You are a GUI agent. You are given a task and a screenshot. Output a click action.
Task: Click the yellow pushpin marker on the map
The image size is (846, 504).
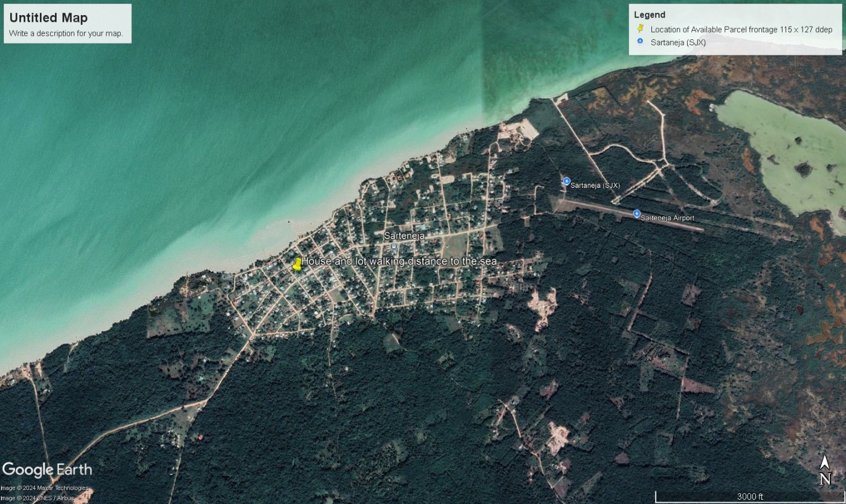click(x=297, y=264)
